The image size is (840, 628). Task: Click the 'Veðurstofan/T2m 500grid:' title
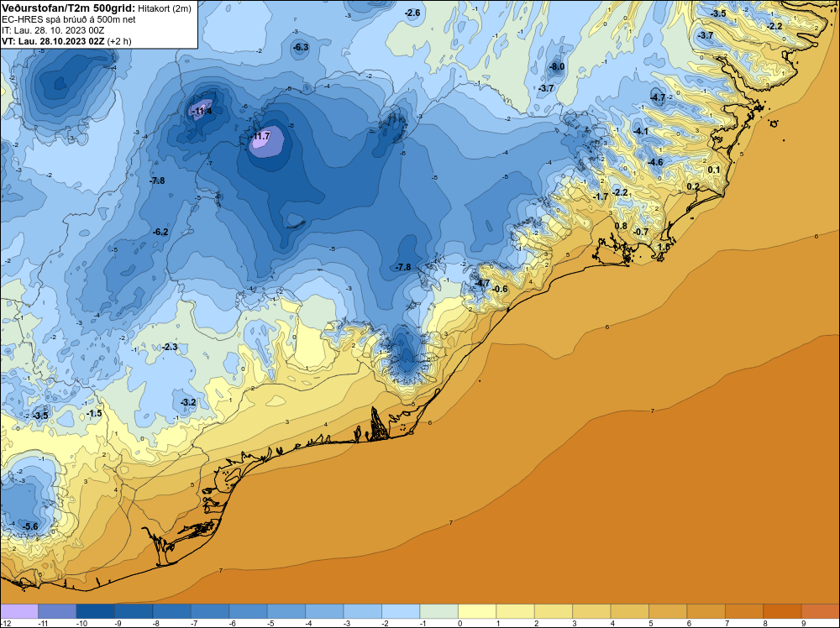coord(68,8)
